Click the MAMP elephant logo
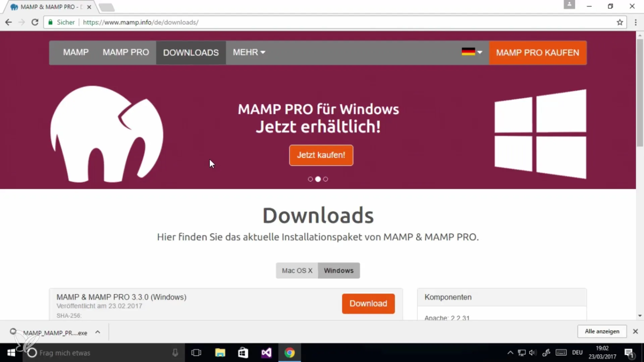 [107, 134]
